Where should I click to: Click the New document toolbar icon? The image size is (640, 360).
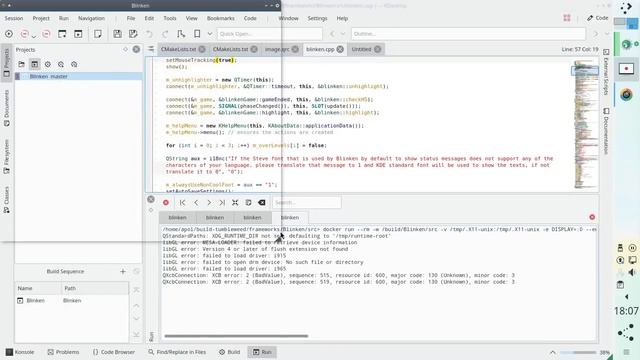pyautogui.click(x=98, y=34)
